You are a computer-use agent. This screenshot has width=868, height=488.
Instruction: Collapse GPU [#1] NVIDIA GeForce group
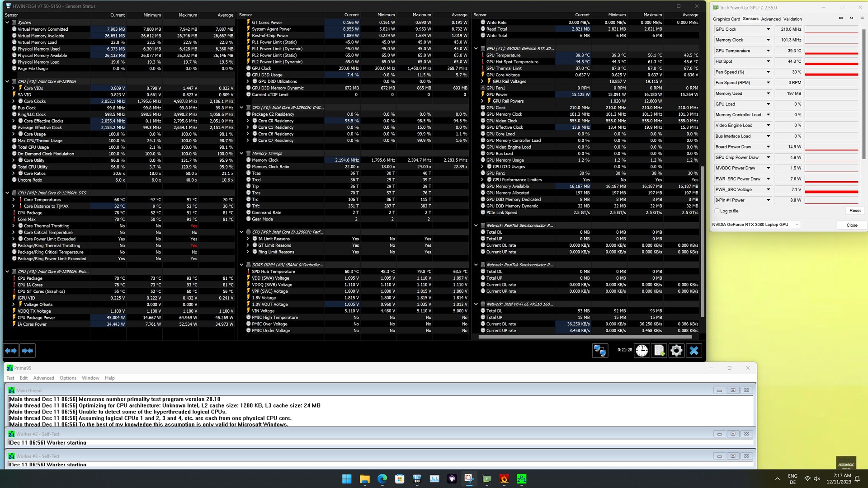[476, 49]
